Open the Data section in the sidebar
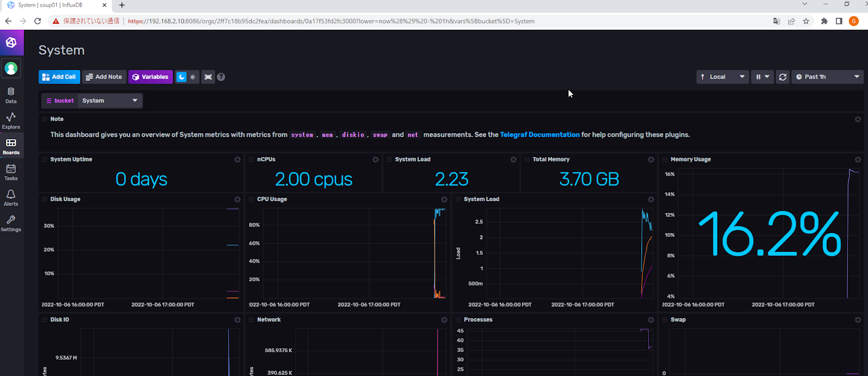The height and width of the screenshot is (376, 868). pyautogui.click(x=11, y=95)
